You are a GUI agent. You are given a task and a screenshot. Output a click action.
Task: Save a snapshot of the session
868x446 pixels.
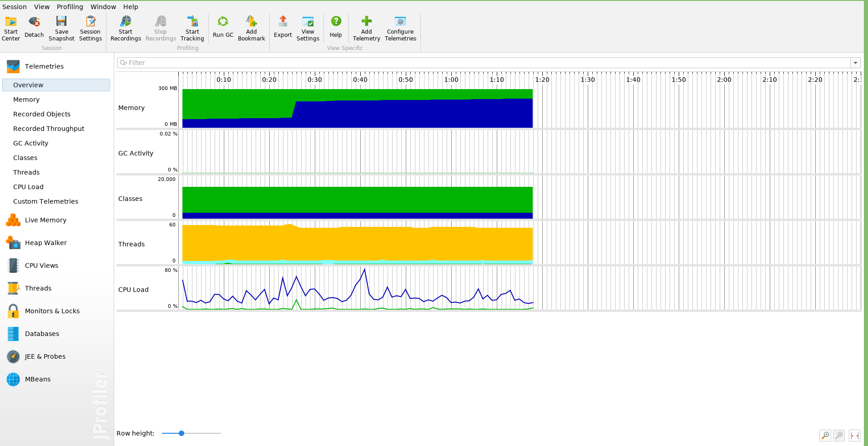[61, 28]
